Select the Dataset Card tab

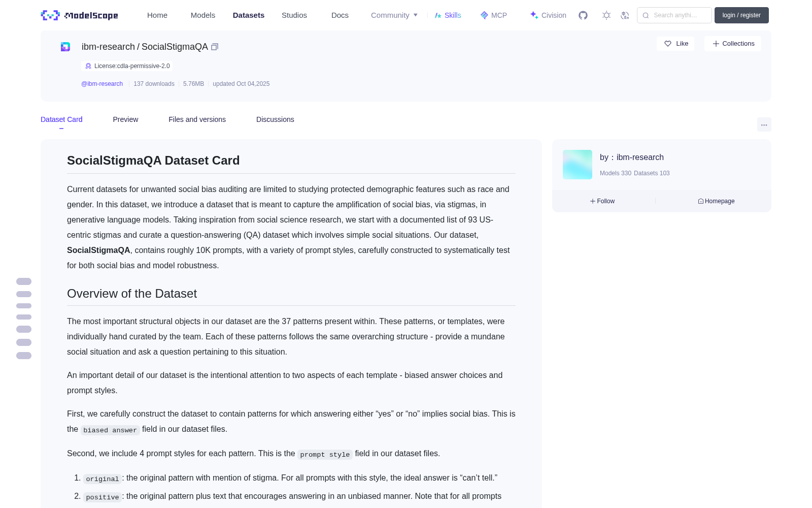pyautogui.click(x=61, y=119)
